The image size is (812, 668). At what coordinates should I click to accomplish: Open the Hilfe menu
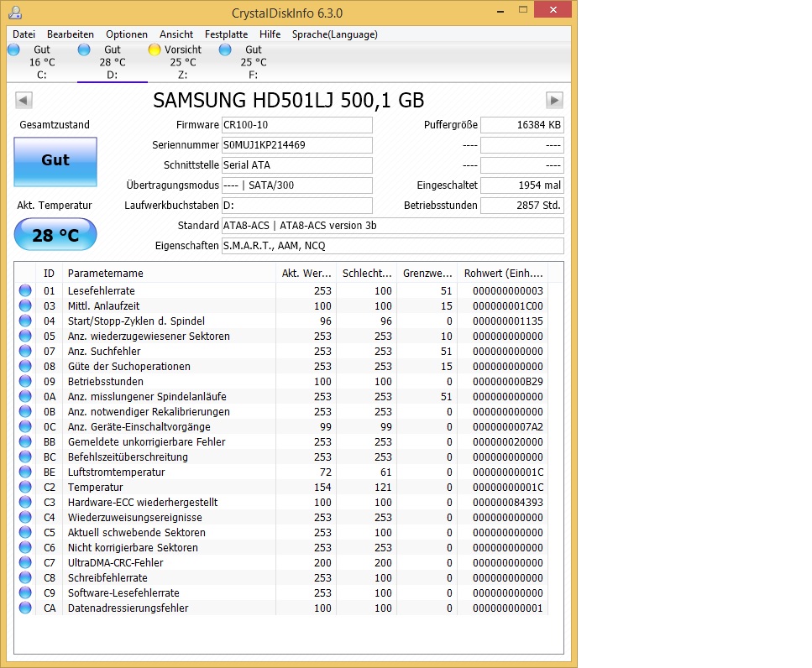(x=270, y=34)
